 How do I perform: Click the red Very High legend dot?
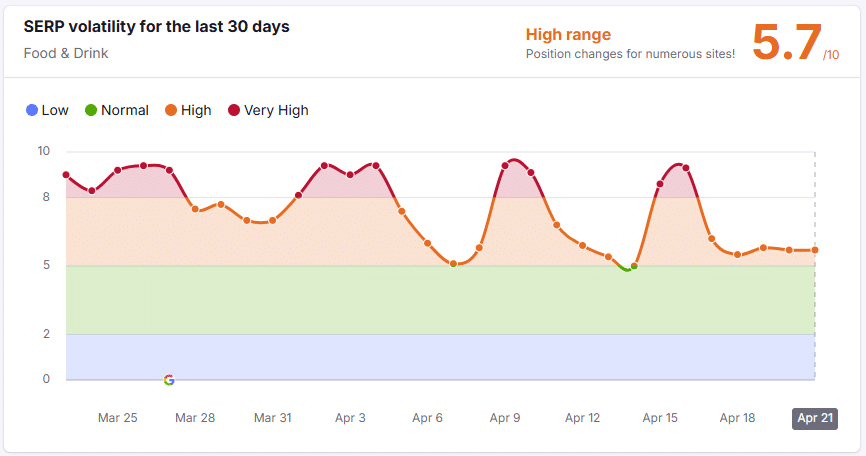pyautogui.click(x=234, y=111)
